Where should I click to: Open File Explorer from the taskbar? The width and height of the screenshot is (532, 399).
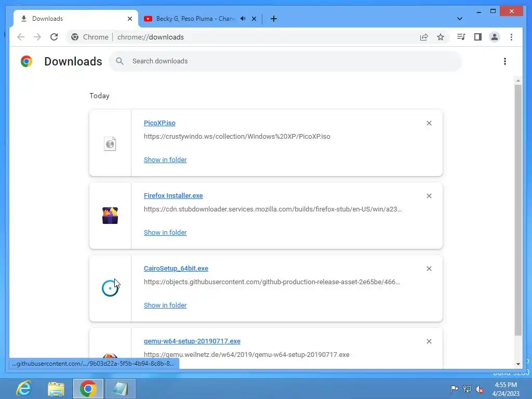[56, 389]
